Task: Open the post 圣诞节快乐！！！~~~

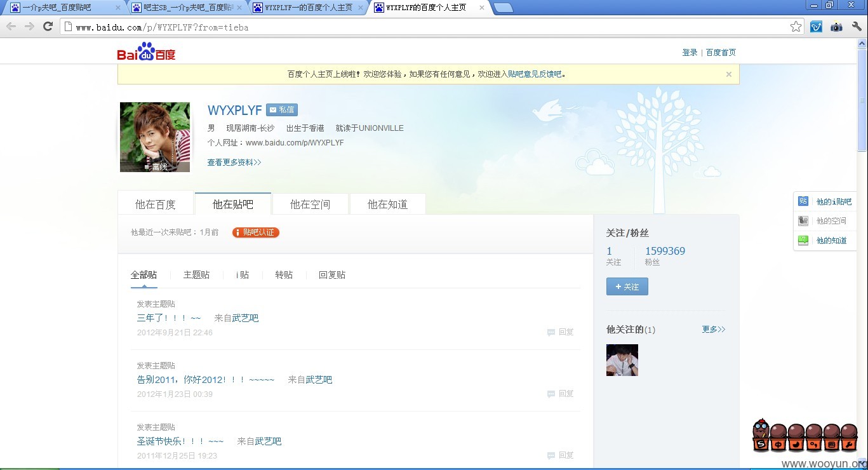Action: tap(180, 441)
